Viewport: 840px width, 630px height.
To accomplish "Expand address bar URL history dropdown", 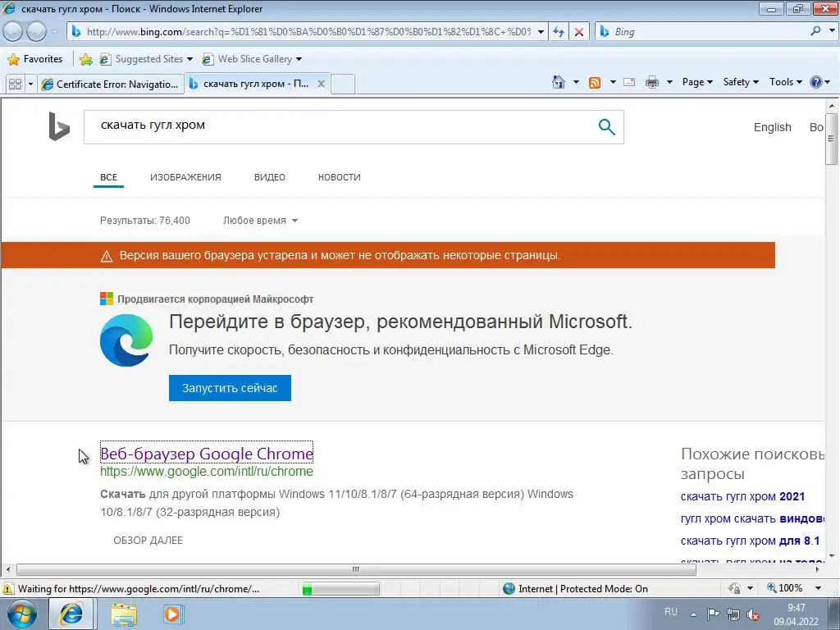I will pyautogui.click(x=541, y=32).
